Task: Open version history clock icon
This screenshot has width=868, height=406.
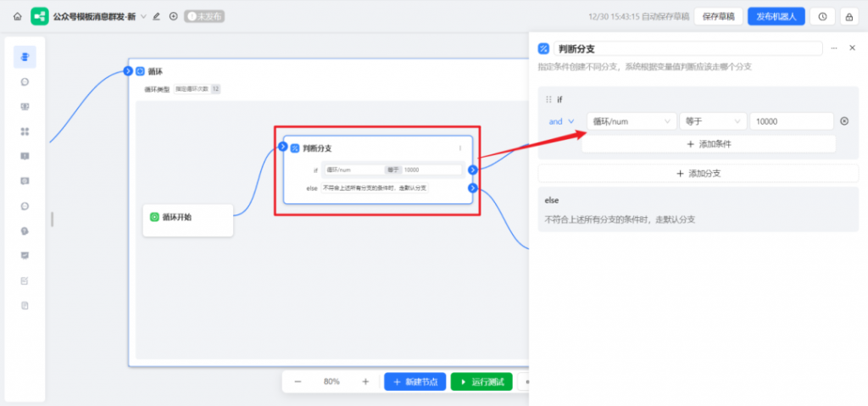Action: (822, 17)
